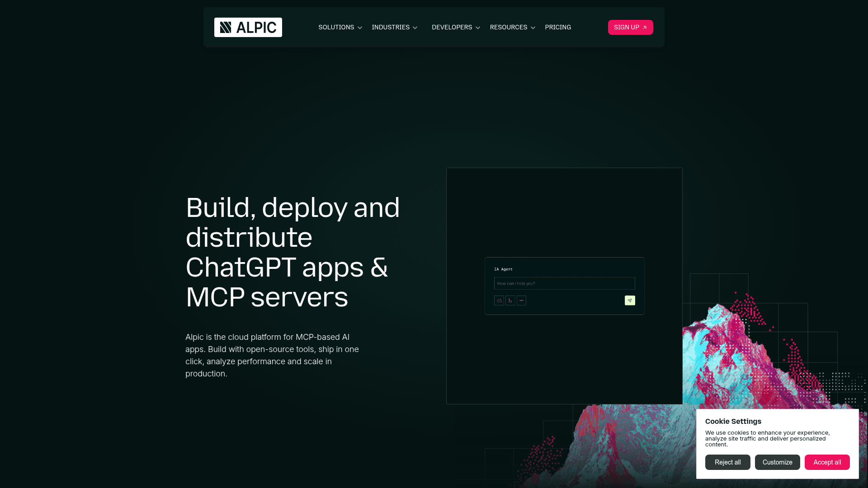The image size is (868, 488).
Task: Select the git branch icon in IA Agent
Action: [510, 300]
